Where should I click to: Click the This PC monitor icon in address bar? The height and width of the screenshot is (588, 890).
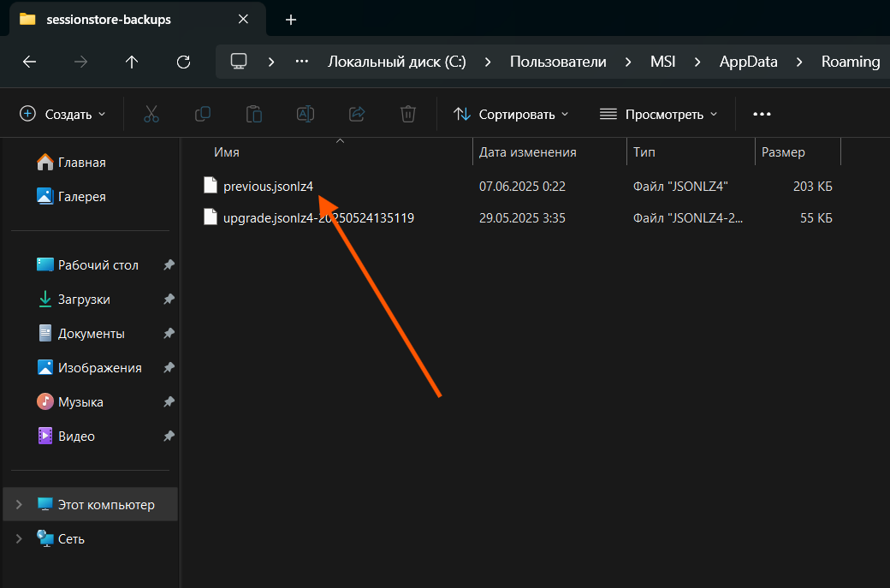click(x=239, y=62)
